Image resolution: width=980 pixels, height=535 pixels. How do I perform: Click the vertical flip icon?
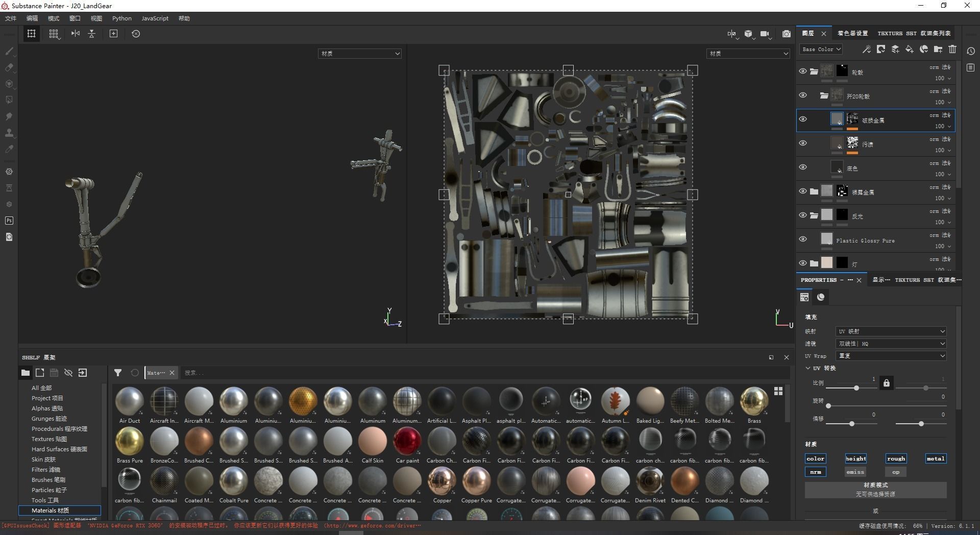[x=92, y=34]
